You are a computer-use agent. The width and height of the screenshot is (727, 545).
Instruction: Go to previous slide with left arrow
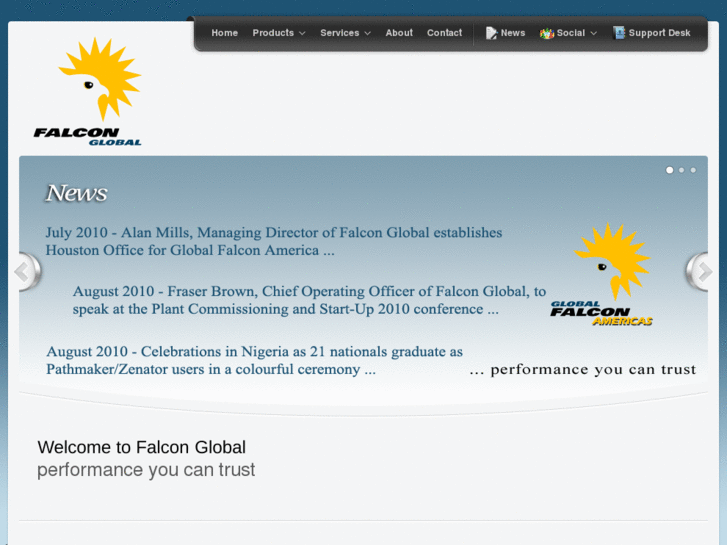point(24,271)
